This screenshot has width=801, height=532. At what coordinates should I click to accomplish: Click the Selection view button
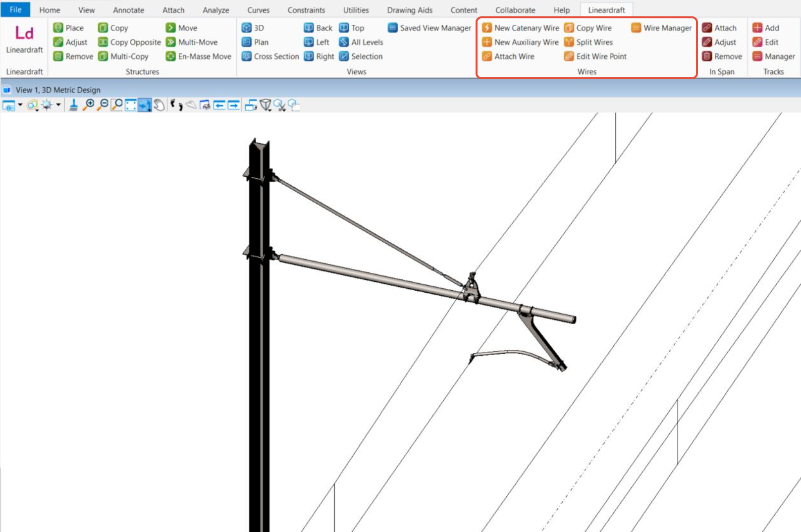[x=361, y=56]
